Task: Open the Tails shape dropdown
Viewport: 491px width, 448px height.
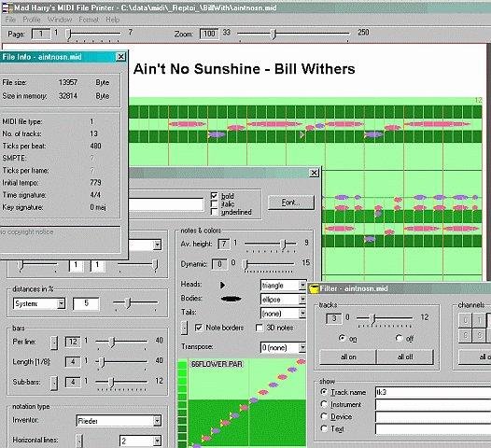Action: pyautogui.click(x=302, y=314)
